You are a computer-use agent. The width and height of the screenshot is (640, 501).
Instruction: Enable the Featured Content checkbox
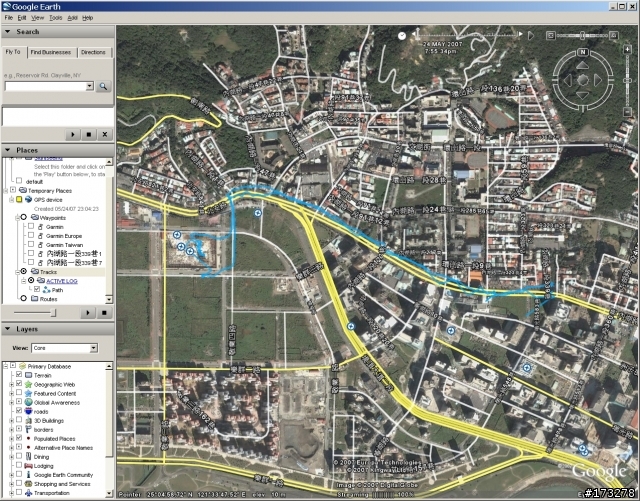(19, 392)
